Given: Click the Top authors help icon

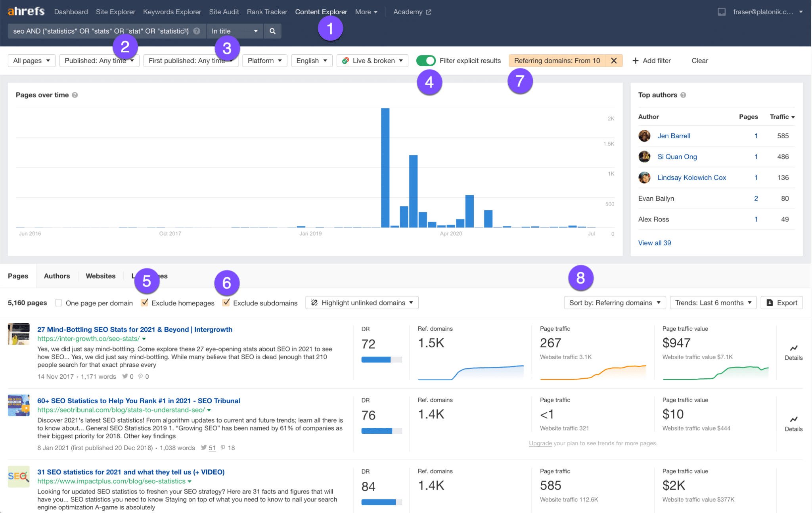Looking at the screenshot, I should [683, 95].
